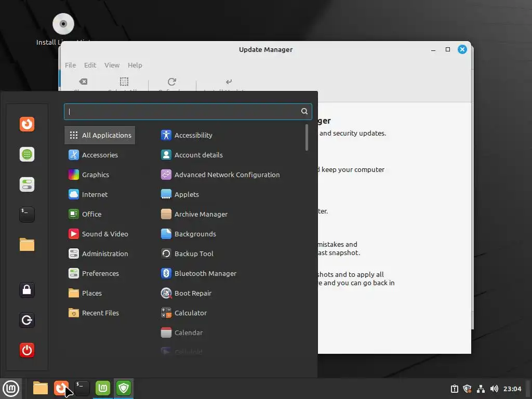Click Select All toolbar icon in Update Manager
This screenshot has height=399, width=532.
click(x=124, y=82)
